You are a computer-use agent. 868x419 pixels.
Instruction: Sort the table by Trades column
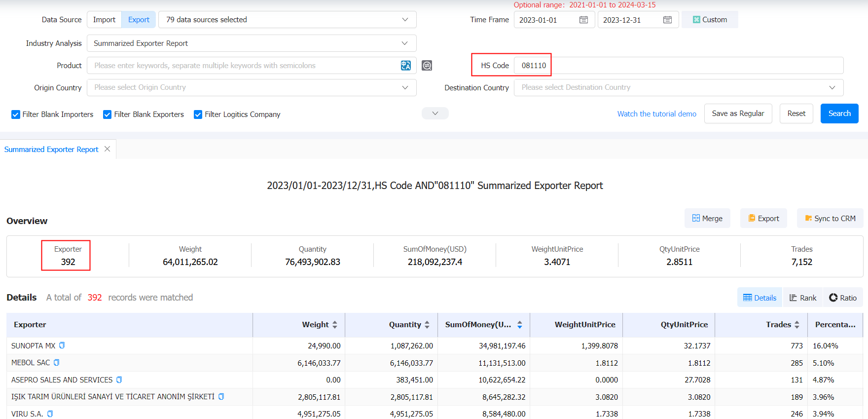(796, 325)
